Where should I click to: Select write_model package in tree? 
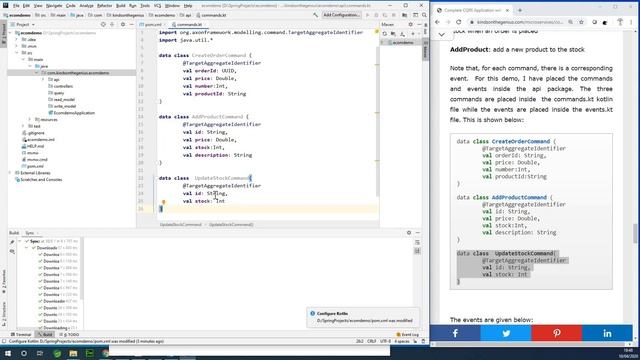(62, 106)
